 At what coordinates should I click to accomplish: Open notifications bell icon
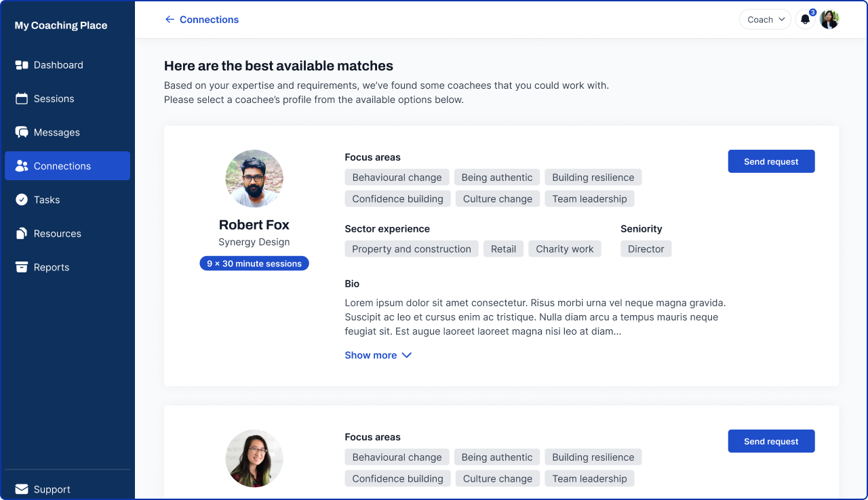tap(805, 20)
